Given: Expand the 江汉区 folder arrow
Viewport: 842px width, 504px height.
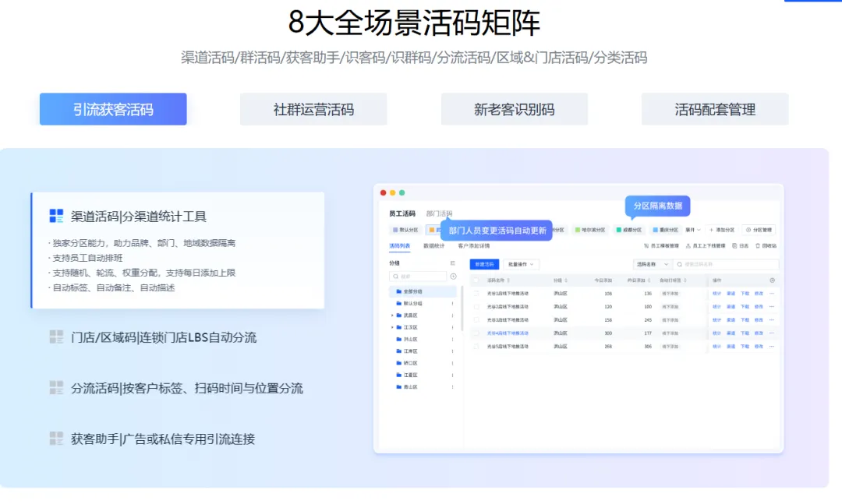Looking at the screenshot, I should [392, 327].
